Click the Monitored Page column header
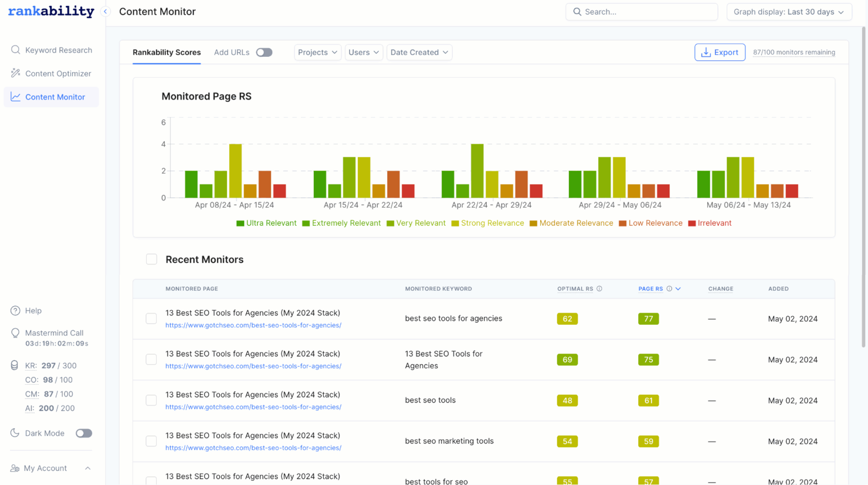The image size is (868, 485). (x=192, y=289)
